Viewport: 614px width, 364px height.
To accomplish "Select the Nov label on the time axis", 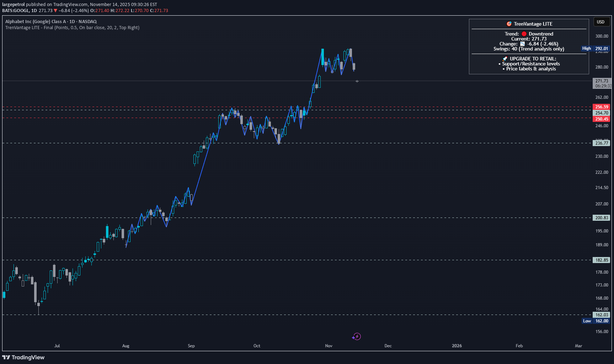I will tap(329, 346).
